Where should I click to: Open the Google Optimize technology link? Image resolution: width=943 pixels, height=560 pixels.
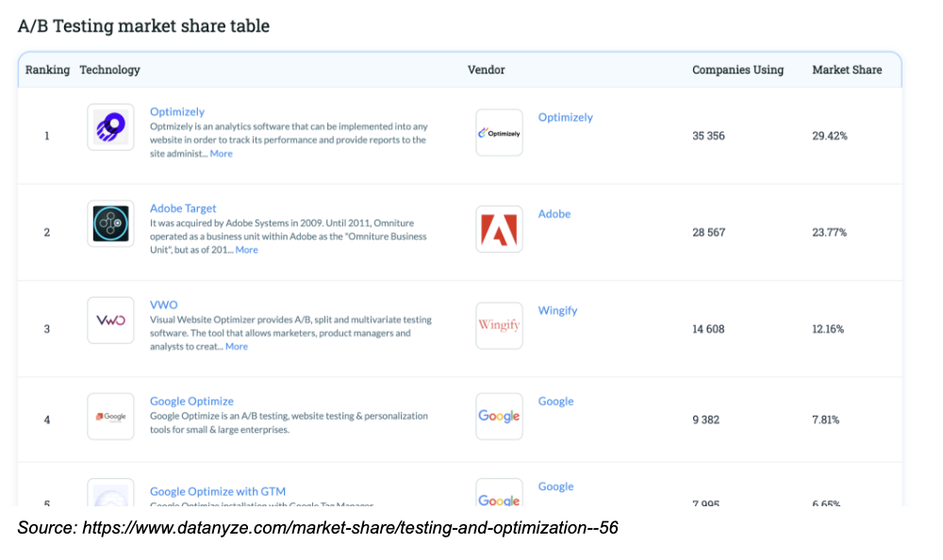[191, 402]
